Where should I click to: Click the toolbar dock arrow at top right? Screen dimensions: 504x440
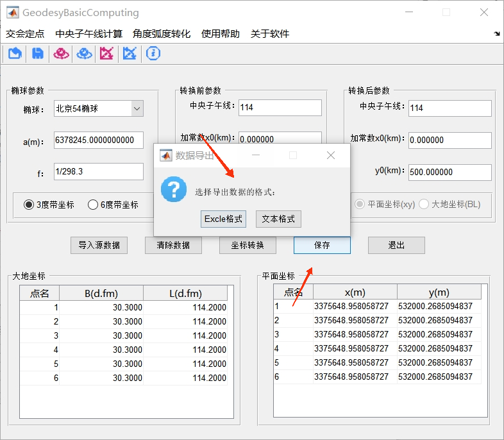click(497, 33)
